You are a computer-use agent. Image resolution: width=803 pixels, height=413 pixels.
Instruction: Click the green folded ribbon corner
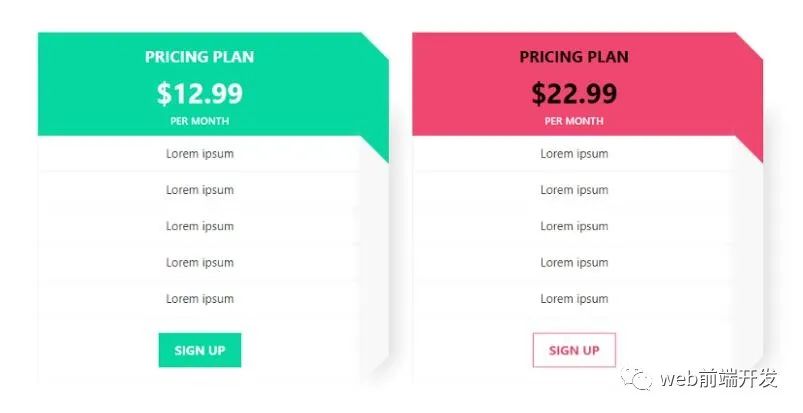378,146
